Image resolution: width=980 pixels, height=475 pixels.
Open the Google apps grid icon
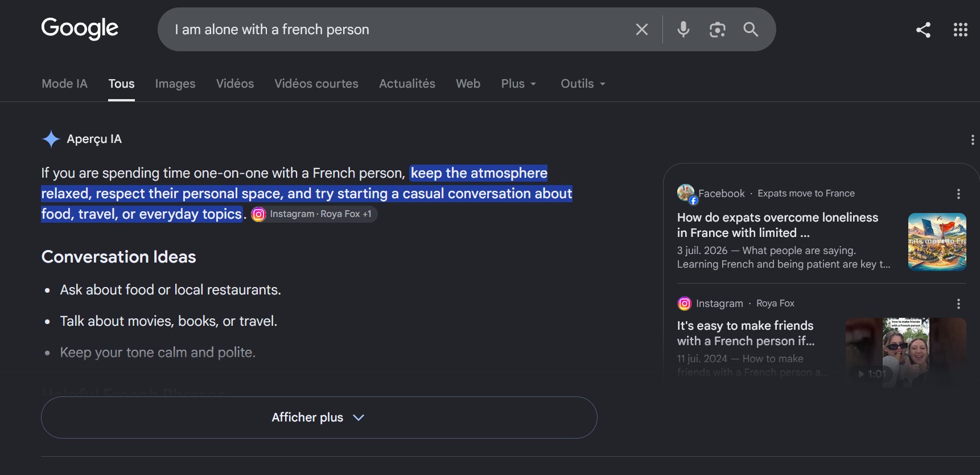point(961,30)
